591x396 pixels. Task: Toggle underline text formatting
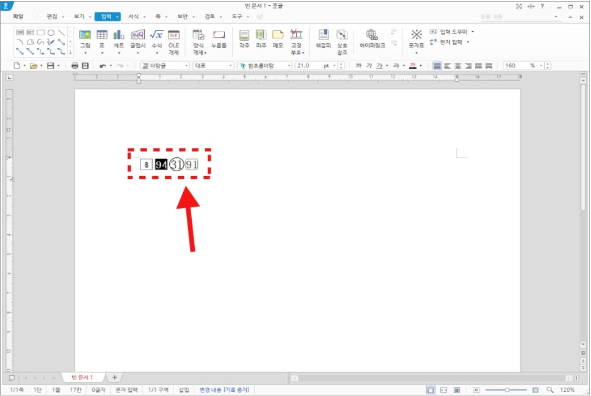(x=379, y=66)
